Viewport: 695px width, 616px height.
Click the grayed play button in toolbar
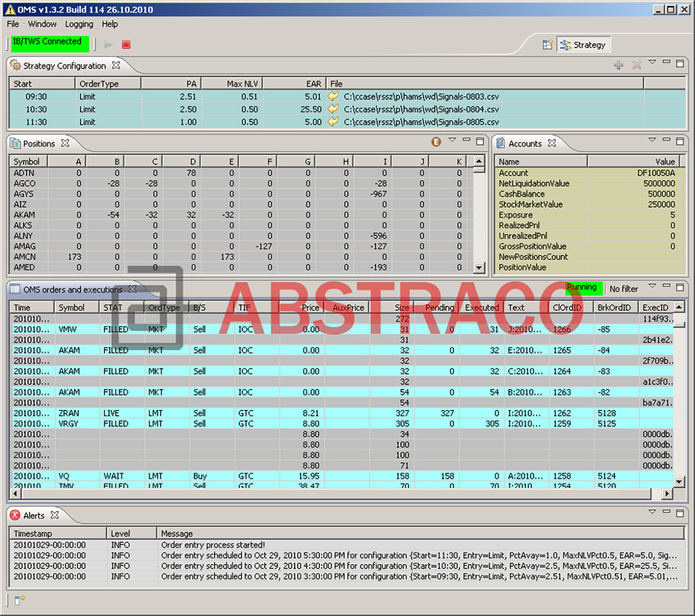[x=108, y=45]
